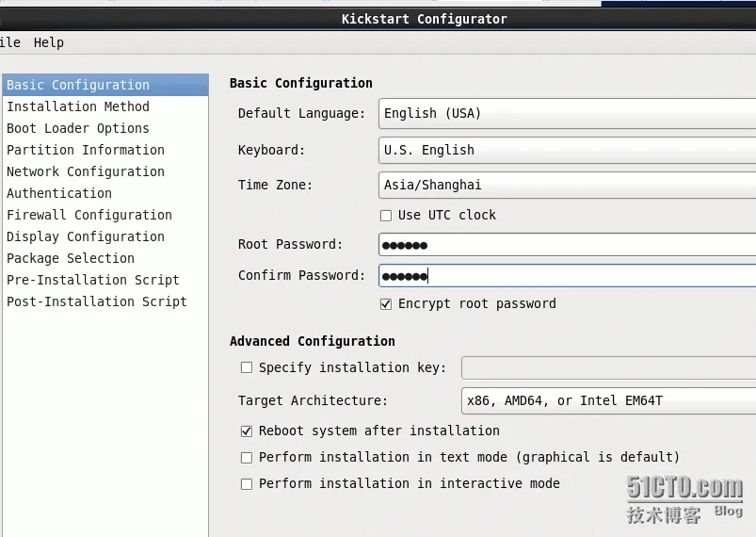Select Basic Configuration in sidebar

pyautogui.click(x=105, y=85)
